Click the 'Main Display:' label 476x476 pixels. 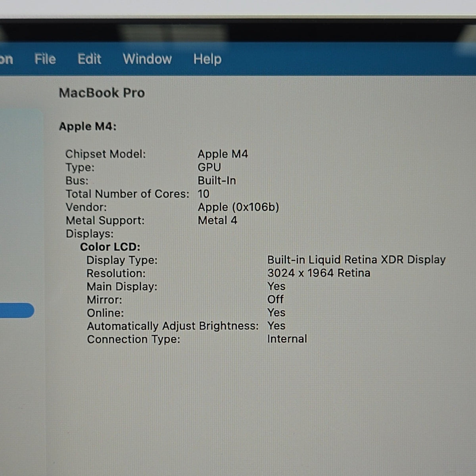pyautogui.click(x=122, y=286)
